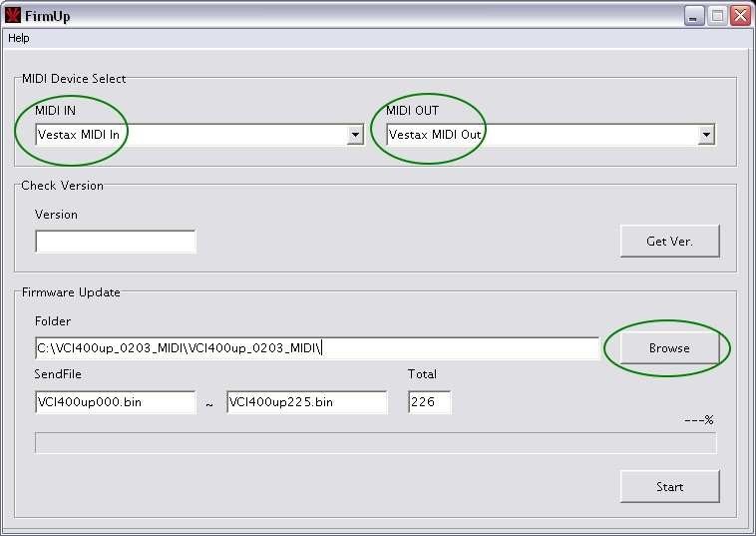Focus the Version text field

click(116, 242)
